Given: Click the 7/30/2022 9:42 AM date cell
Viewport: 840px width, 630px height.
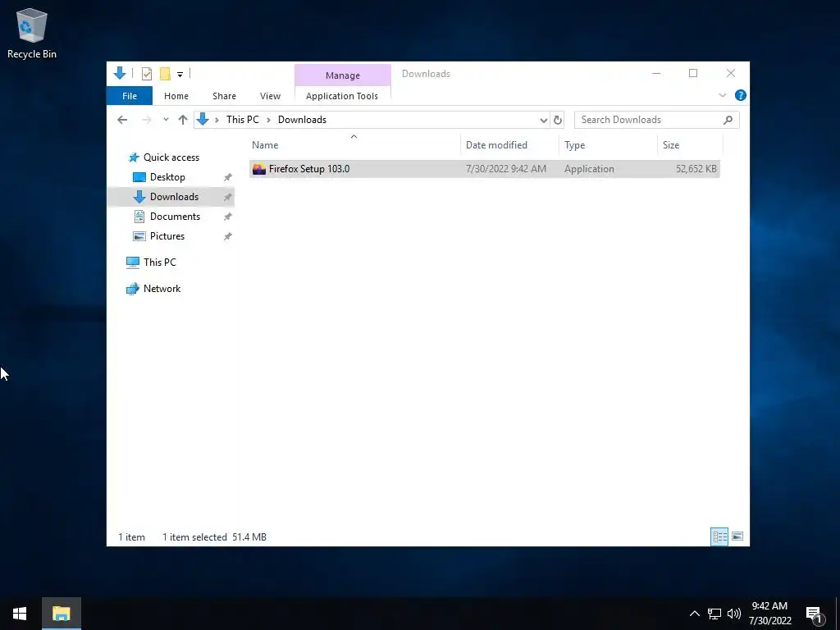Looking at the screenshot, I should tap(505, 169).
